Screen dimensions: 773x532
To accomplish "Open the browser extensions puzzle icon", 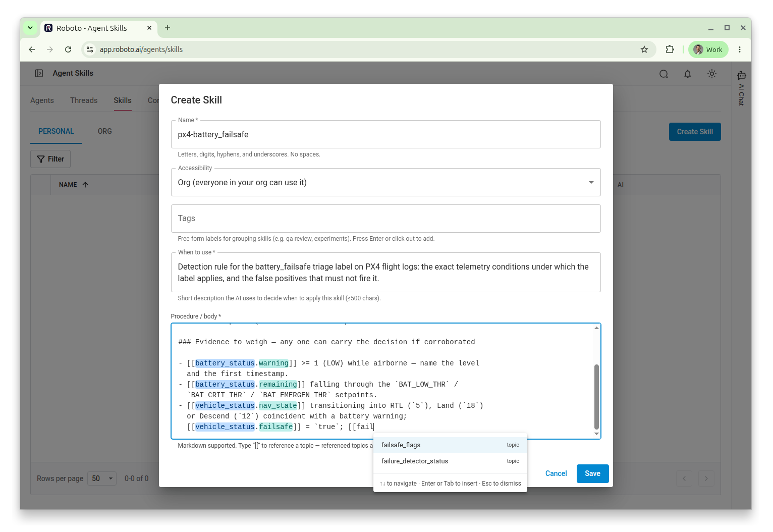I will tap(670, 49).
